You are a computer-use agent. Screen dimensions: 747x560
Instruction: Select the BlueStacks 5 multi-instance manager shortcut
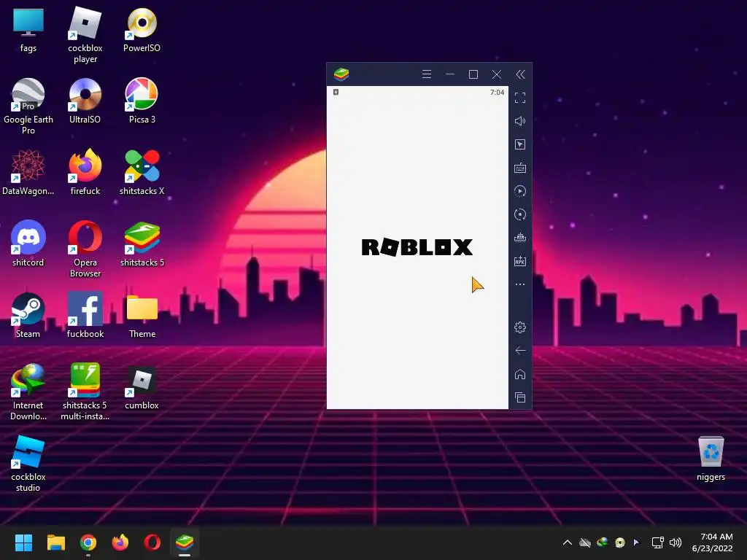(85, 392)
